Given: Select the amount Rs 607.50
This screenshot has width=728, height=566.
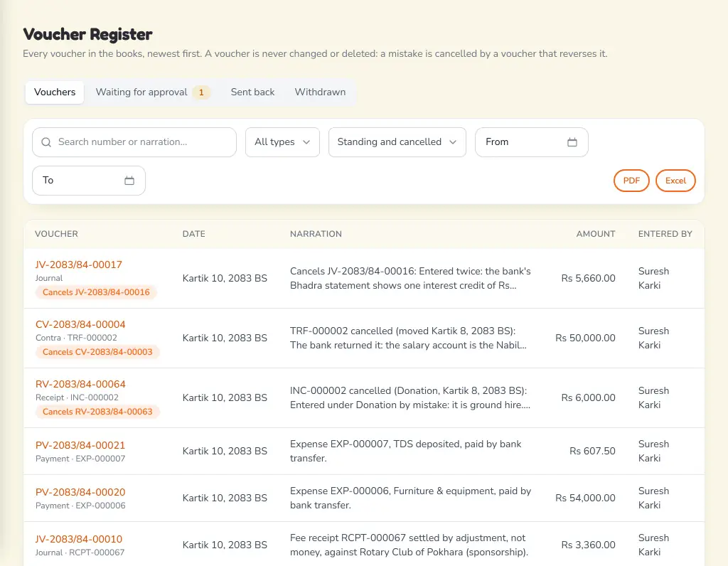Looking at the screenshot, I should pyautogui.click(x=592, y=452).
